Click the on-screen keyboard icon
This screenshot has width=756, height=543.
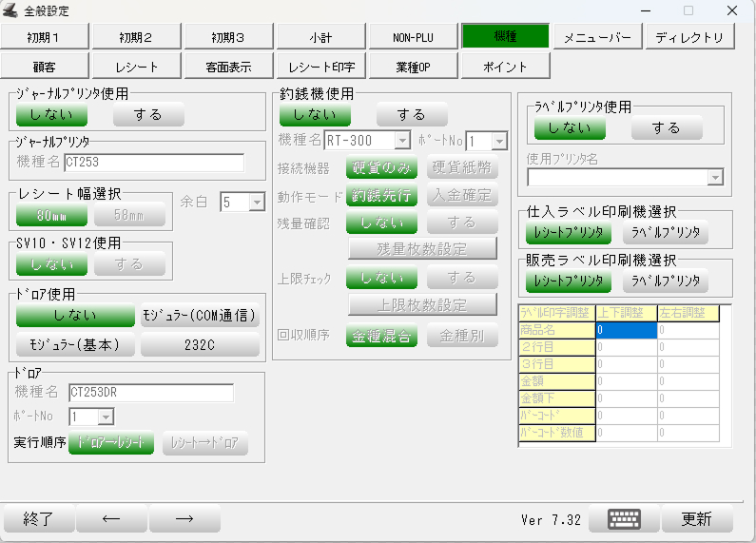[624, 519]
